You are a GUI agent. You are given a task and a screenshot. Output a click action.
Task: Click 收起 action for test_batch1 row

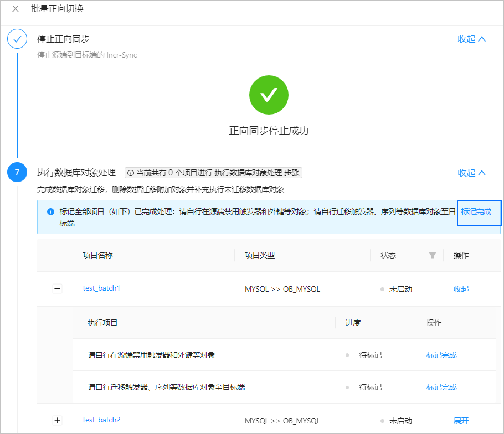[x=461, y=289]
